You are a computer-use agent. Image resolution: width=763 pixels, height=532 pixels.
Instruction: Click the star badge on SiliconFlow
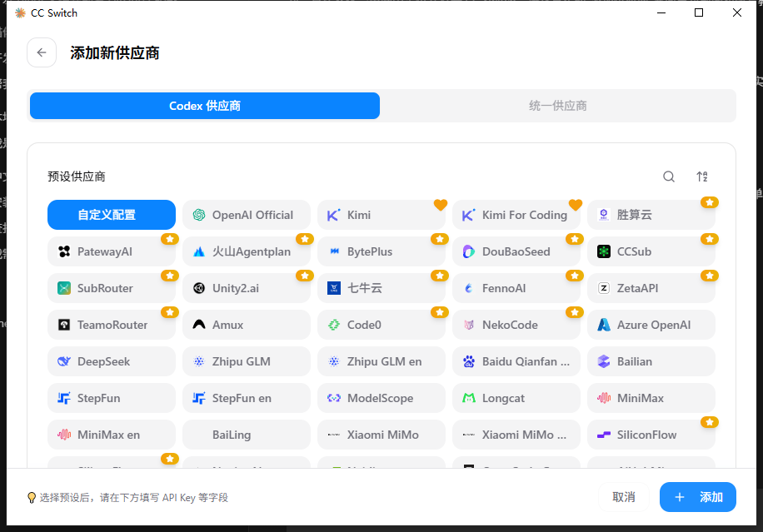click(x=710, y=422)
